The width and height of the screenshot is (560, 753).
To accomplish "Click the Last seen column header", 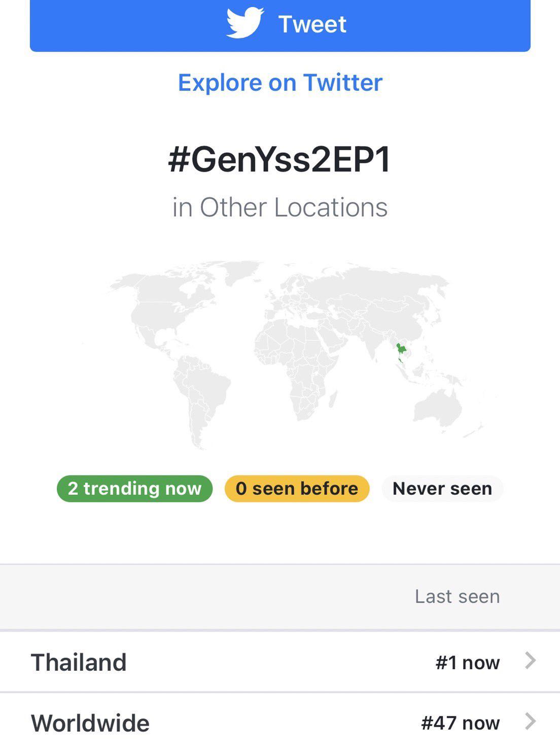I will pos(457,596).
